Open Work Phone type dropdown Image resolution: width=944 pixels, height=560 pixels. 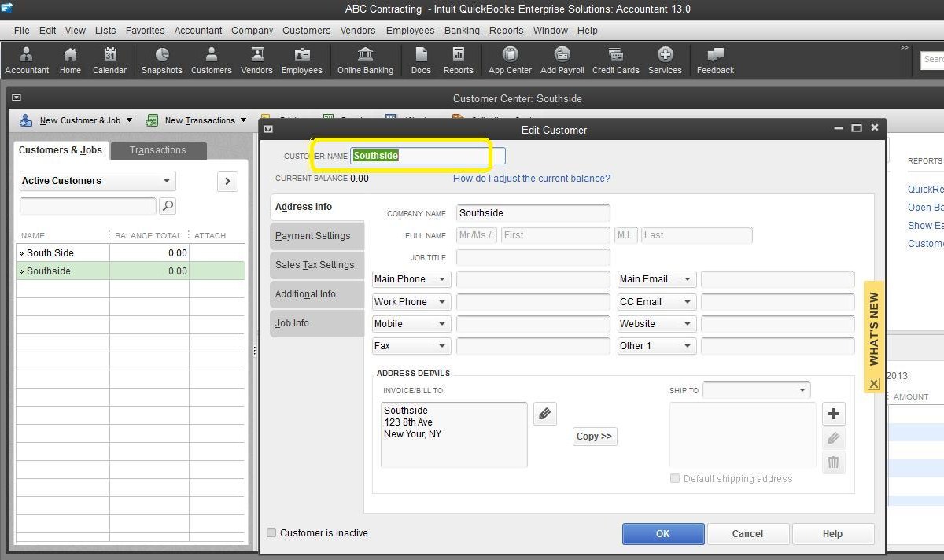pyautogui.click(x=411, y=301)
